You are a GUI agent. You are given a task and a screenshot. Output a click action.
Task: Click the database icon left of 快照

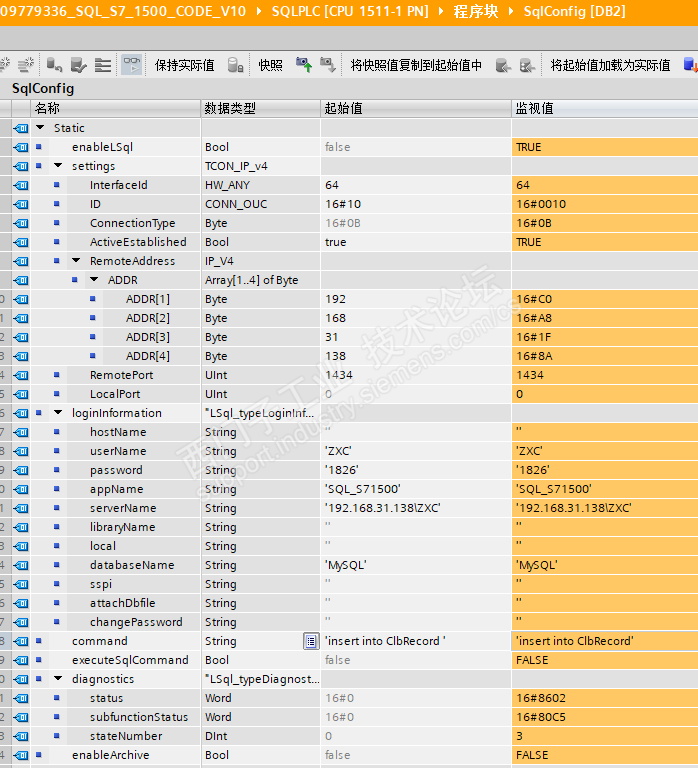point(236,65)
